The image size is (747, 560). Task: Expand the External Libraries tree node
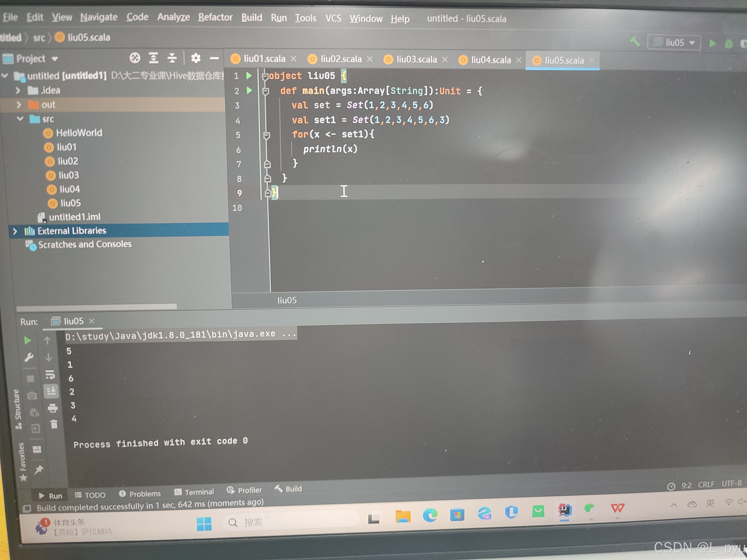[x=15, y=231]
